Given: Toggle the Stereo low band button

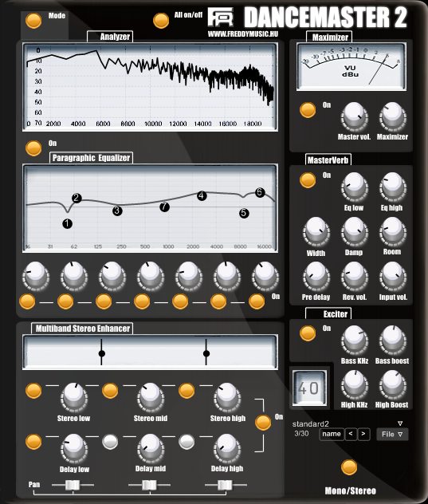Looking at the screenshot, I should click(x=33, y=391).
